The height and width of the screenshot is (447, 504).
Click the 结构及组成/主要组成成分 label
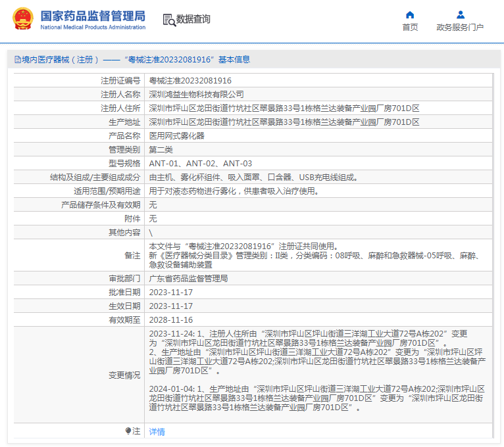95,177
